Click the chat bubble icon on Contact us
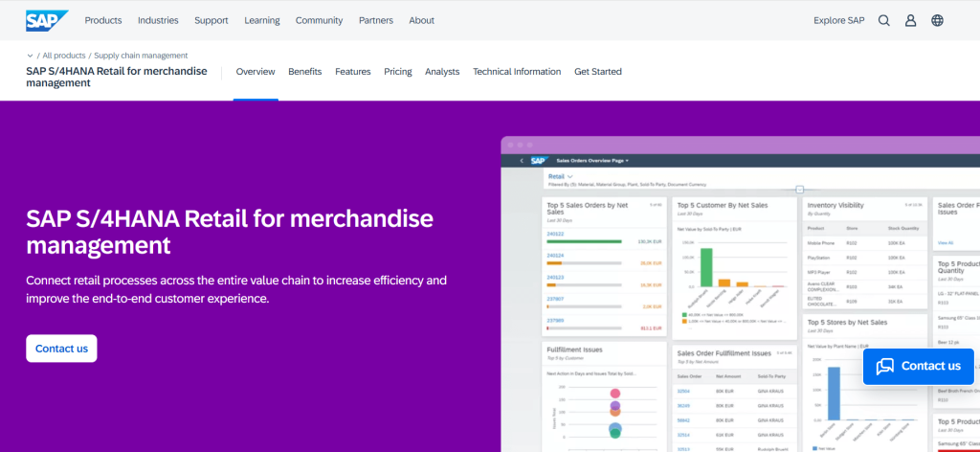Image resolution: width=980 pixels, height=452 pixels. (885, 367)
